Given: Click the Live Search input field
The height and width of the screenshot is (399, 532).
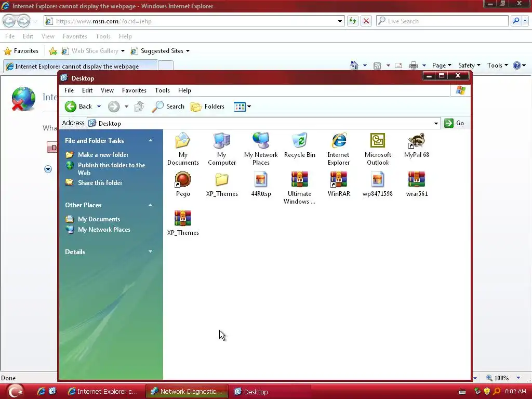Looking at the screenshot, I should pos(442,21).
